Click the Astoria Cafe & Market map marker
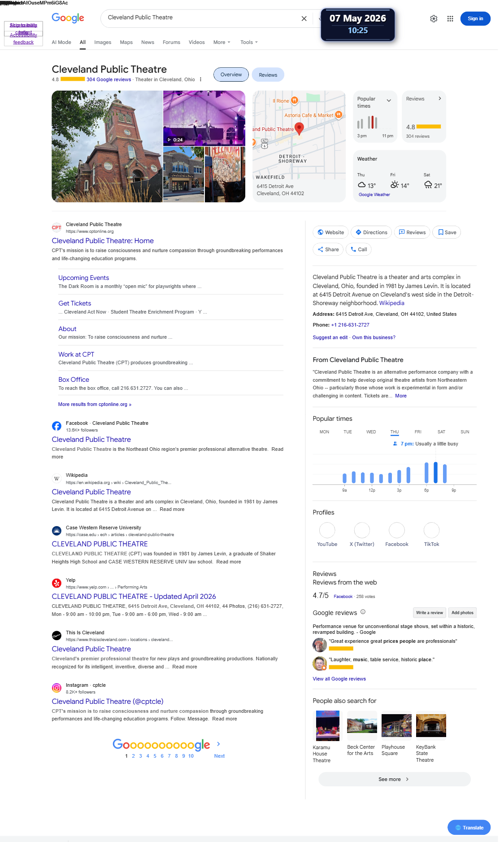504x842 pixels. (x=339, y=114)
